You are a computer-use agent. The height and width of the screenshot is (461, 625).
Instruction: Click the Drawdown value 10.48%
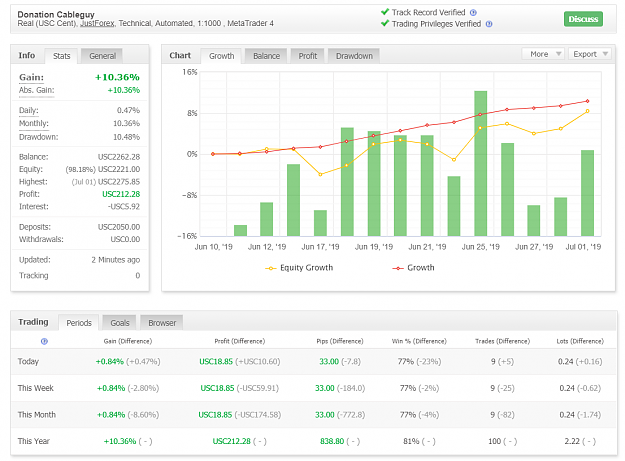pyautogui.click(x=126, y=137)
